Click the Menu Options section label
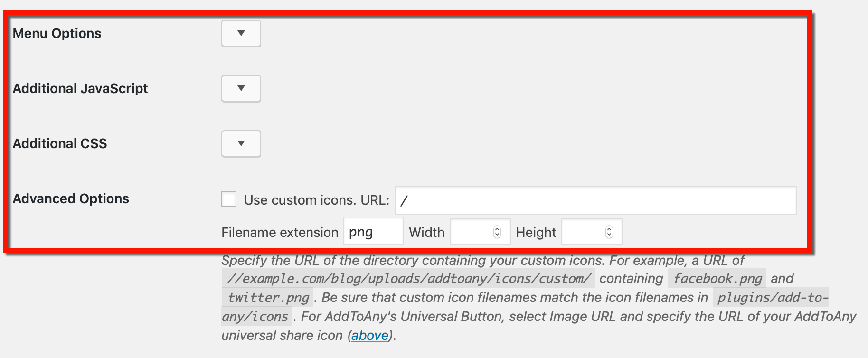 click(x=57, y=33)
